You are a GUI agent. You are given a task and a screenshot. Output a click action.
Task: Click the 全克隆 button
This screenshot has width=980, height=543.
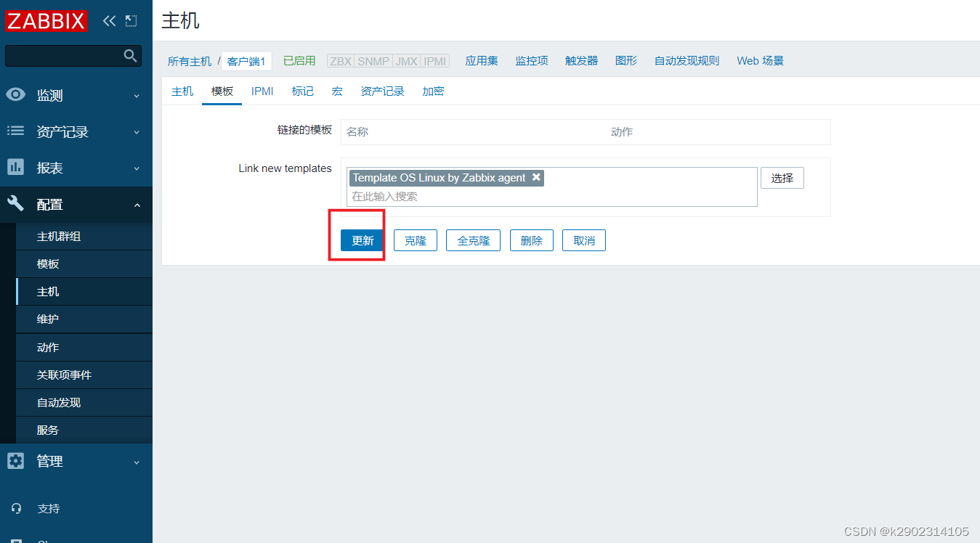[474, 240]
